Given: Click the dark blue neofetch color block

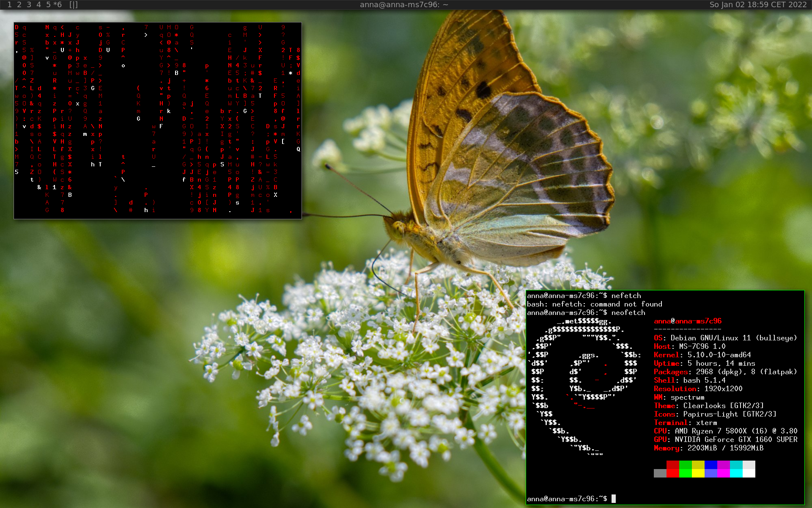Looking at the screenshot, I should point(710,465).
